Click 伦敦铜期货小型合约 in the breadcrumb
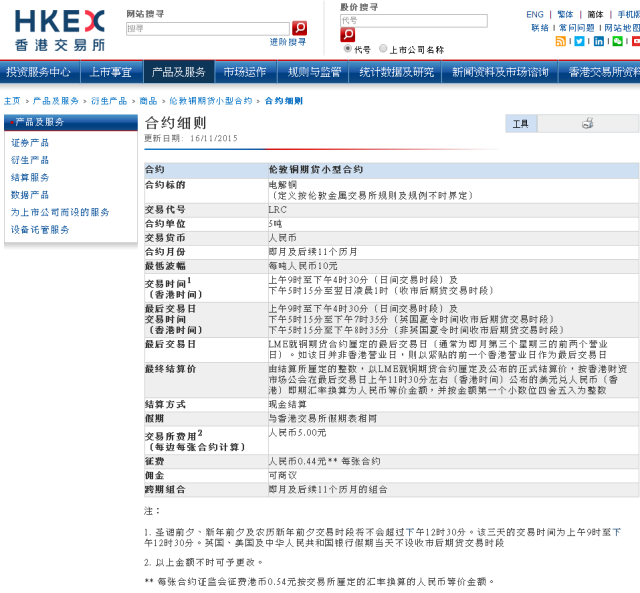 pyautogui.click(x=211, y=101)
